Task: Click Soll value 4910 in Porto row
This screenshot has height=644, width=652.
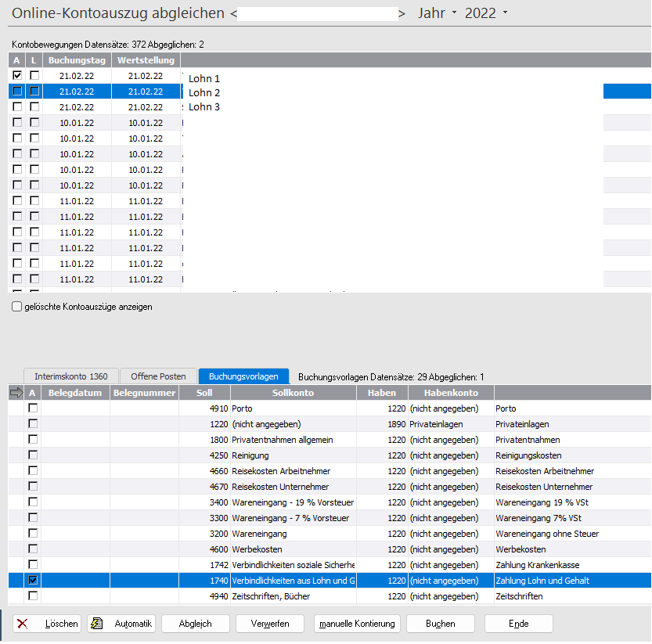Action: pyautogui.click(x=219, y=408)
